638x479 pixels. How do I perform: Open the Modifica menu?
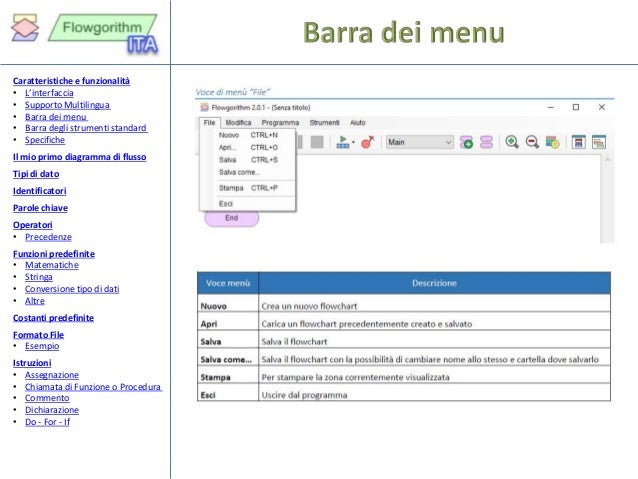click(238, 122)
